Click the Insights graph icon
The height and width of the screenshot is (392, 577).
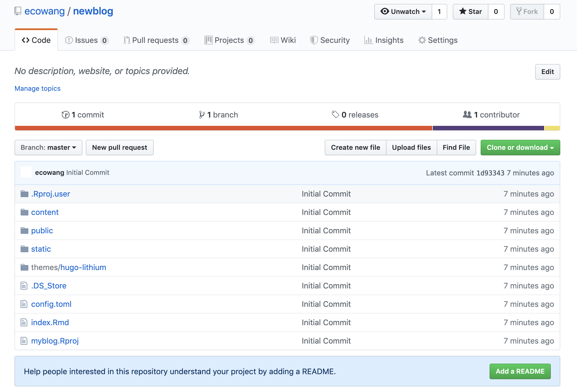click(x=368, y=40)
